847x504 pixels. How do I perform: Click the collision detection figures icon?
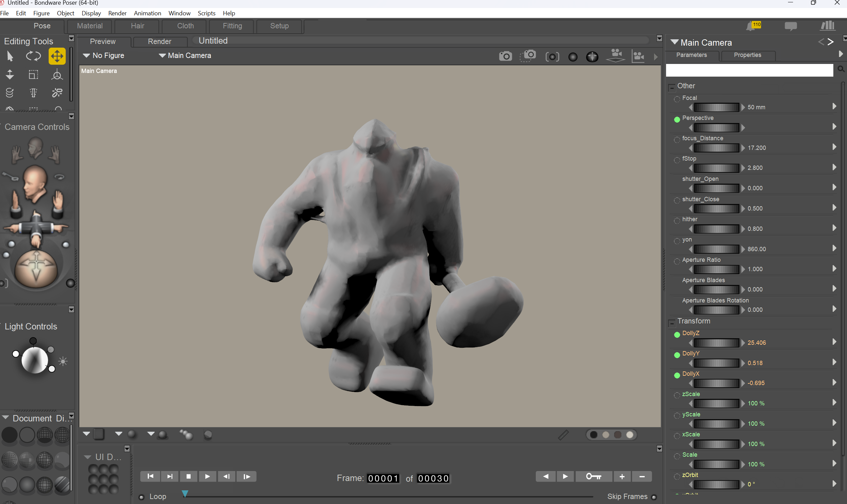638,56
